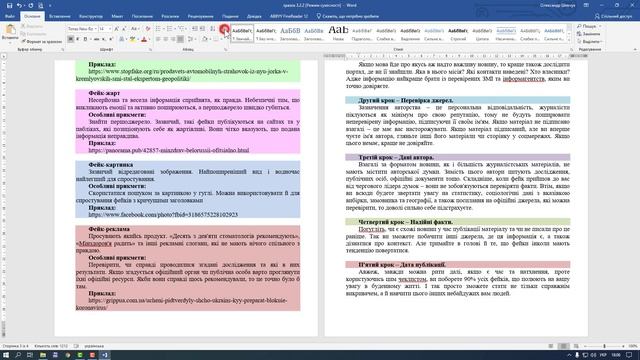The image size is (640, 360).
Task: Switch to the Рецензування tab
Action: [x=200, y=16]
